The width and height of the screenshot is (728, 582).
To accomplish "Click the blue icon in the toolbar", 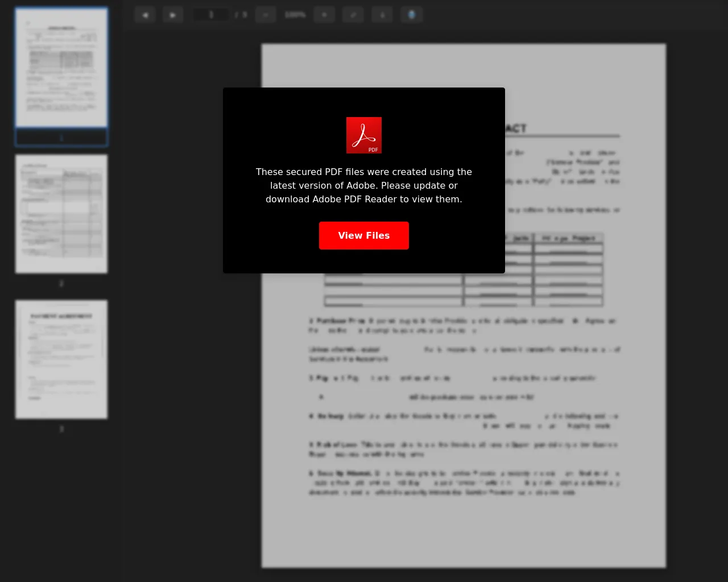I will pos(412,15).
